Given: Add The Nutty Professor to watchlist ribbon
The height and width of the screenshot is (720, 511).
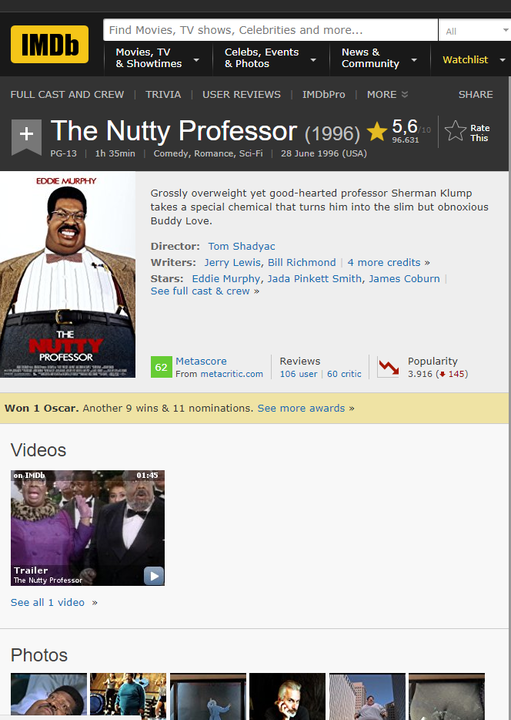Looking at the screenshot, I should [x=26, y=136].
